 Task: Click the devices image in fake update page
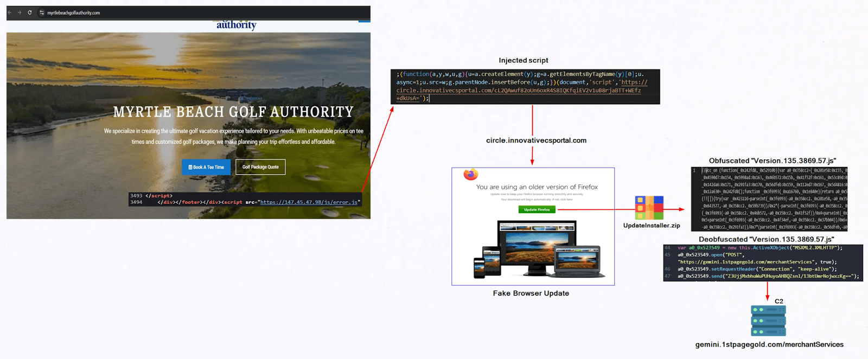click(538, 249)
